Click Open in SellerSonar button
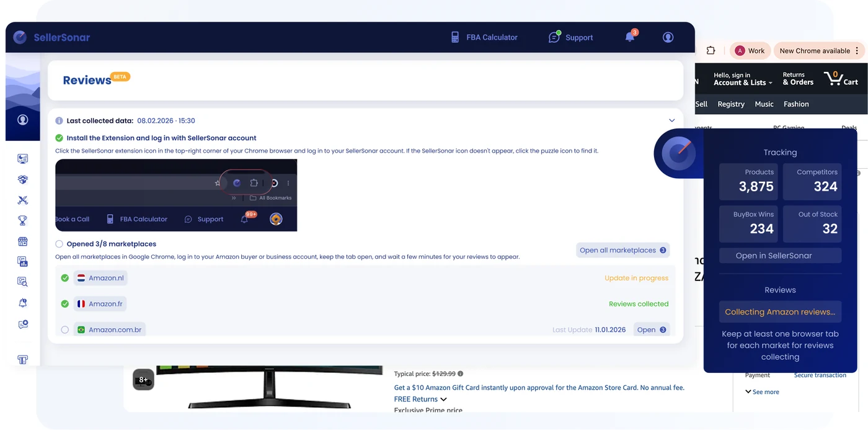Viewport: 868px width, 430px height. click(780, 256)
